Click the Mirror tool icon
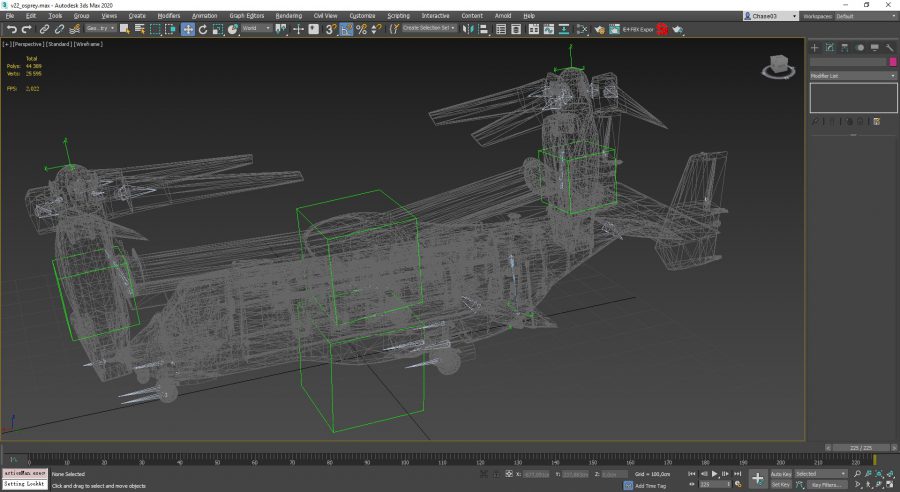900x492 pixels. (x=467, y=29)
